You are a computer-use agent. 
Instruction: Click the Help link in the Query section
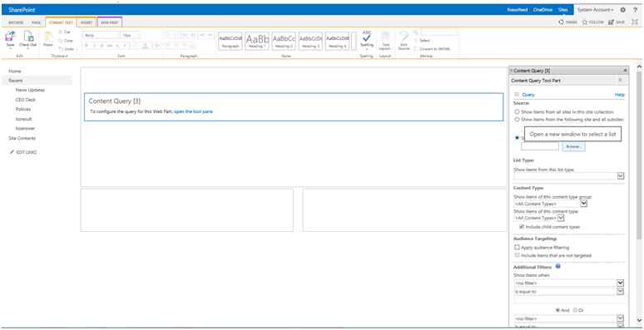coord(619,95)
